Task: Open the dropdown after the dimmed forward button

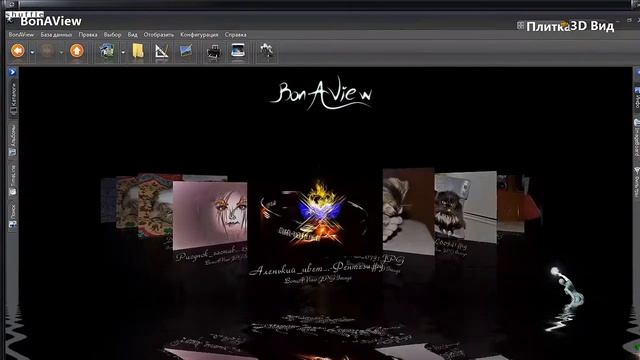Action: click(61, 52)
